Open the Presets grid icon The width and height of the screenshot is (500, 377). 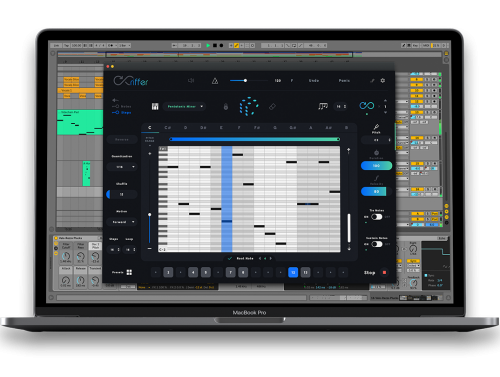click(x=129, y=272)
